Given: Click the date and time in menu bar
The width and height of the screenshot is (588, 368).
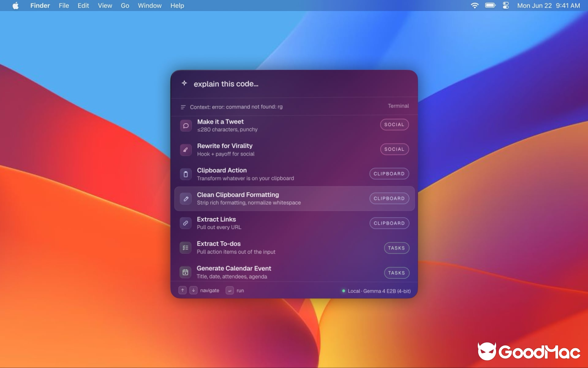Looking at the screenshot, I should [548, 6].
